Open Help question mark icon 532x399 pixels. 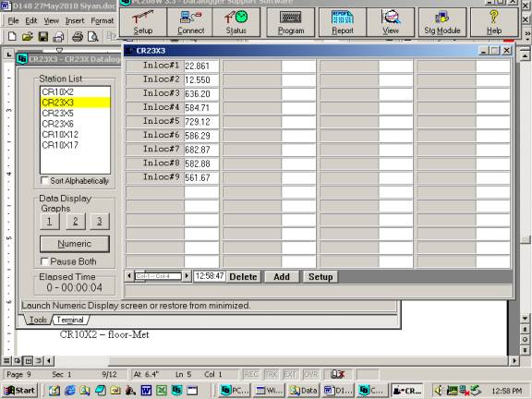tap(494, 22)
